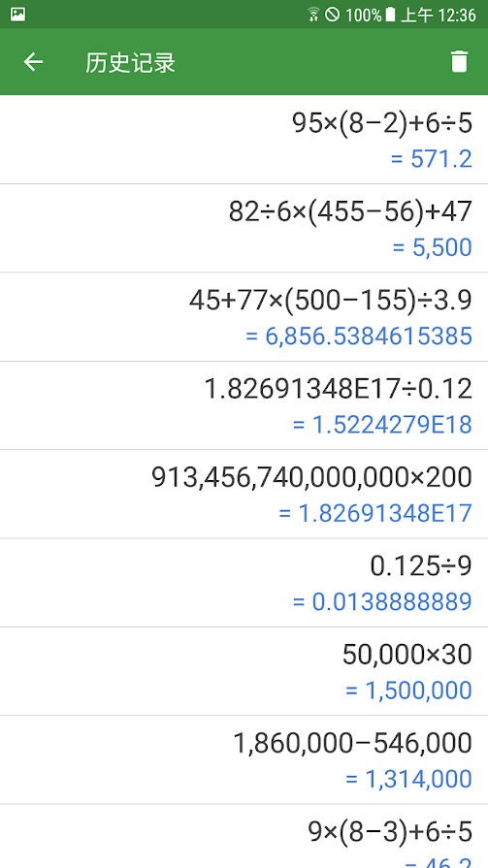Screen dimensions: 488x868
Task: Select expression 913,456,740,000,000×200
Action: [311, 477]
